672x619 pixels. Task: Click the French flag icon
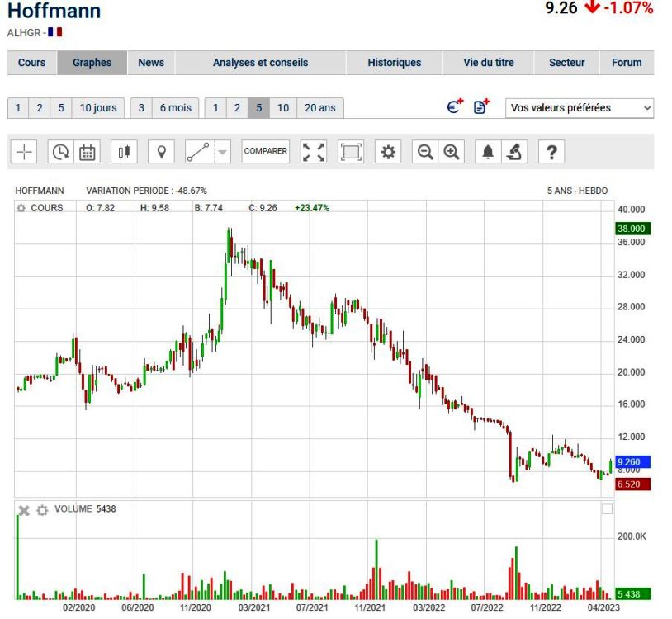pos(54,32)
